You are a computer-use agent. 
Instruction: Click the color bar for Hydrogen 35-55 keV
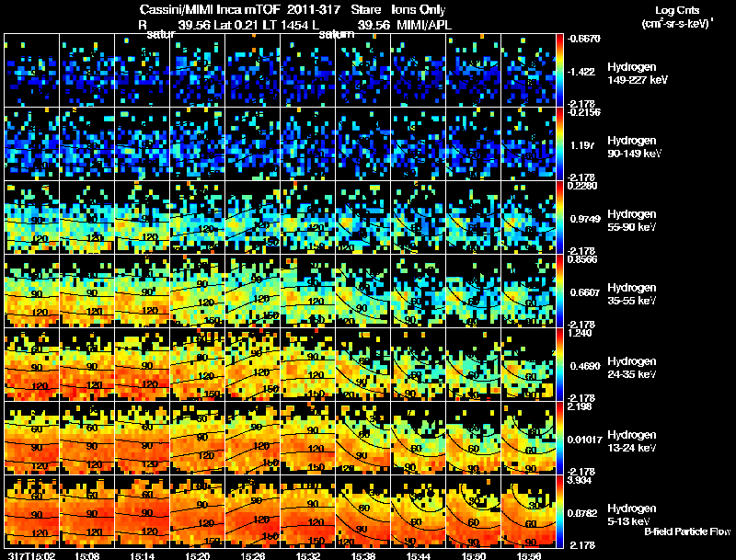point(559,291)
